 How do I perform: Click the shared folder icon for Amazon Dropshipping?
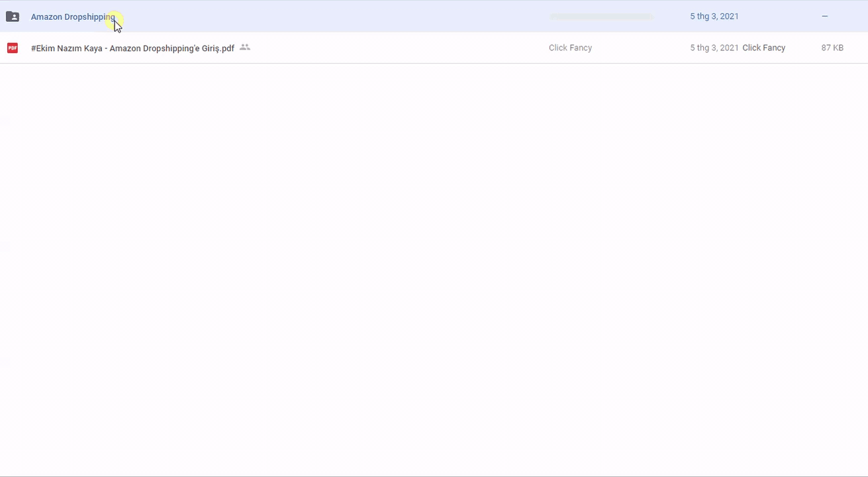(x=12, y=17)
